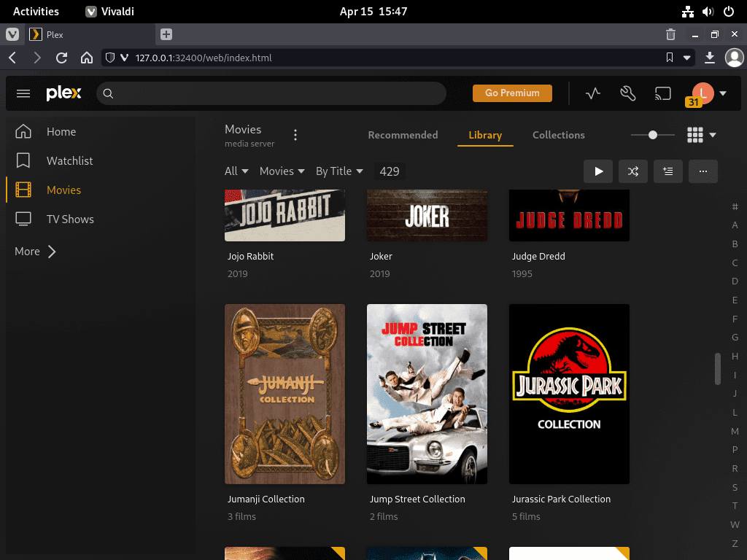Expand the By Title sort dropdown
Screen dimensions: 747x560
(x=339, y=171)
